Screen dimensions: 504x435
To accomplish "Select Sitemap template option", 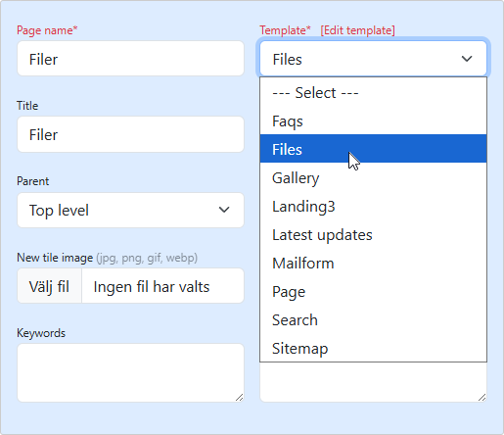I will pyautogui.click(x=373, y=348).
